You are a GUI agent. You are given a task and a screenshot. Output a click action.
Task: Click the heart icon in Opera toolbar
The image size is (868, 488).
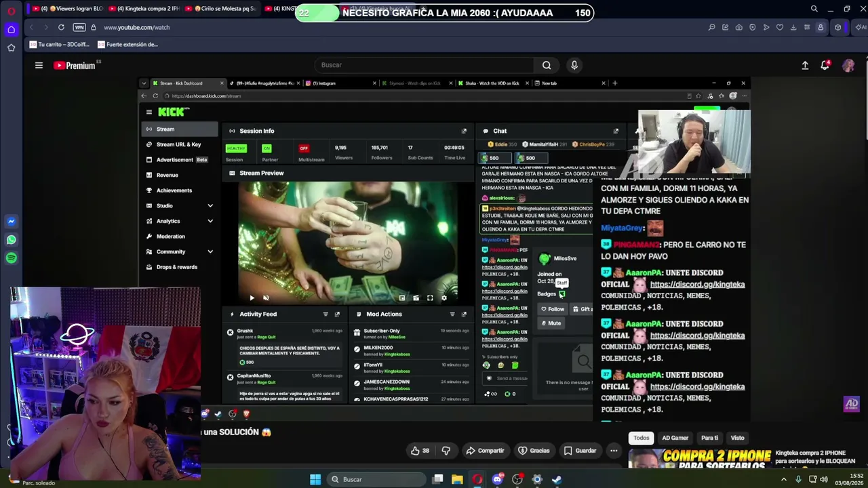click(x=780, y=27)
